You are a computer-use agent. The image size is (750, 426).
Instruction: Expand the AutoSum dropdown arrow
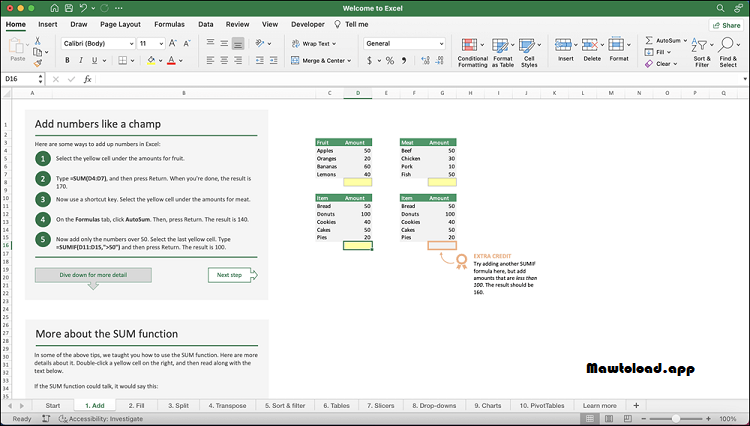(x=685, y=41)
